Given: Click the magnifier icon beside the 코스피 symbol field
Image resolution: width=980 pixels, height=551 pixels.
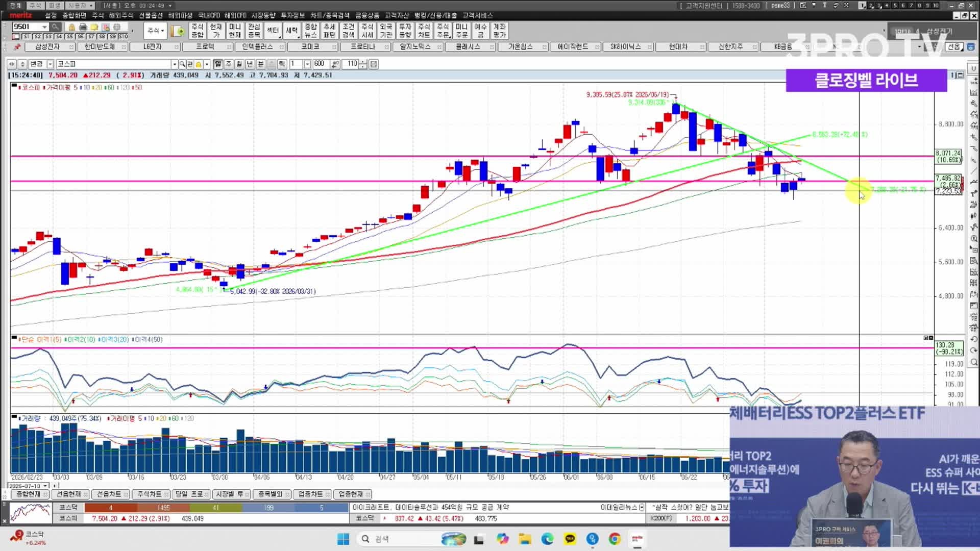Looking at the screenshot, I should click(182, 64).
